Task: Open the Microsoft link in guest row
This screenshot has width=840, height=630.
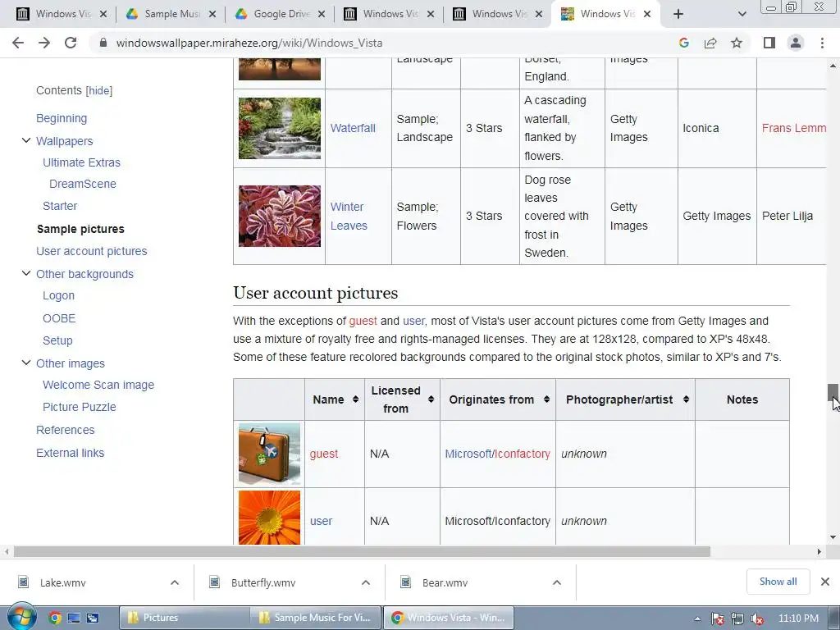Action: 468,454
